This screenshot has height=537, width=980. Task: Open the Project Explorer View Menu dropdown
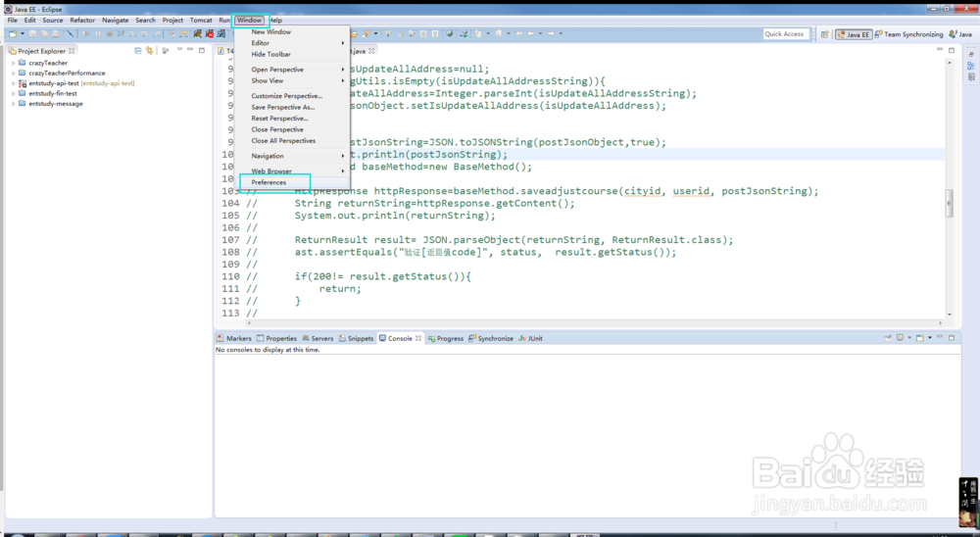pos(179,49)
